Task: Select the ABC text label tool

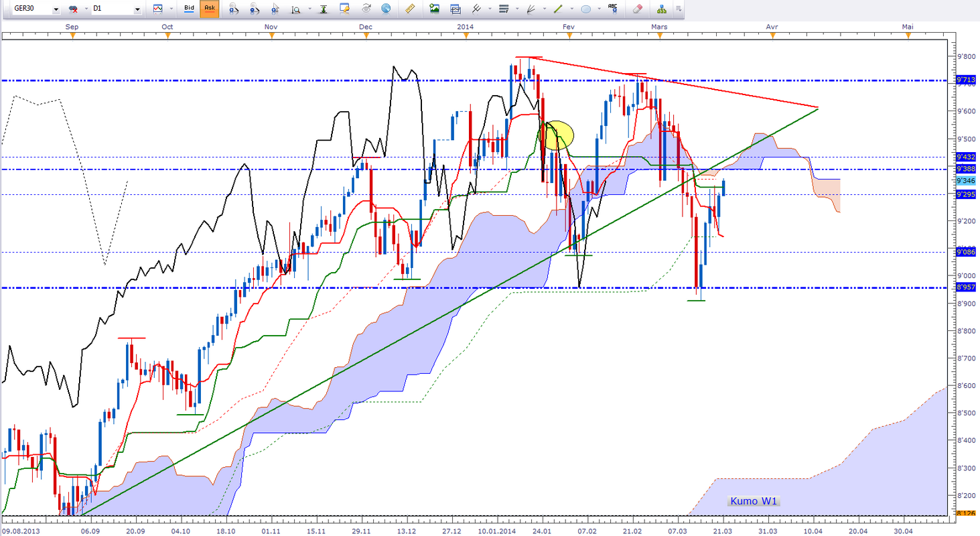Action: tap(612, 10)
